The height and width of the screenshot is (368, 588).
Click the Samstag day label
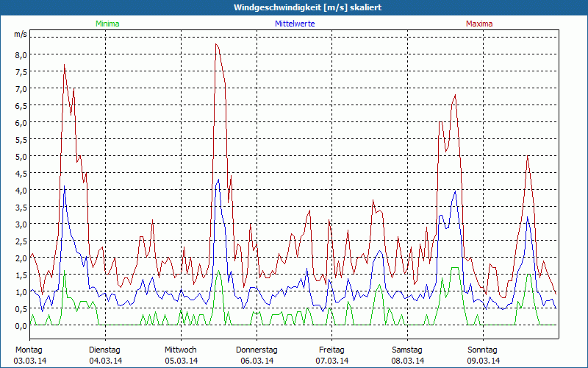407,350
